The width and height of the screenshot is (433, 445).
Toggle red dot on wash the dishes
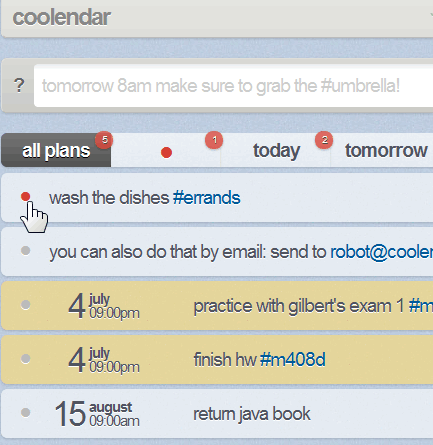[25, 197]
